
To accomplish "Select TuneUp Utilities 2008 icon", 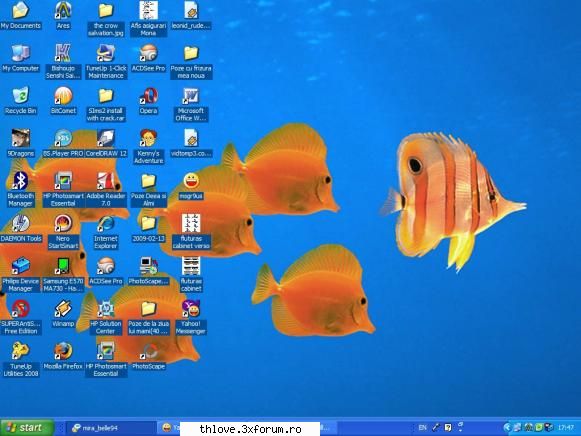I will tap(20, 359).
